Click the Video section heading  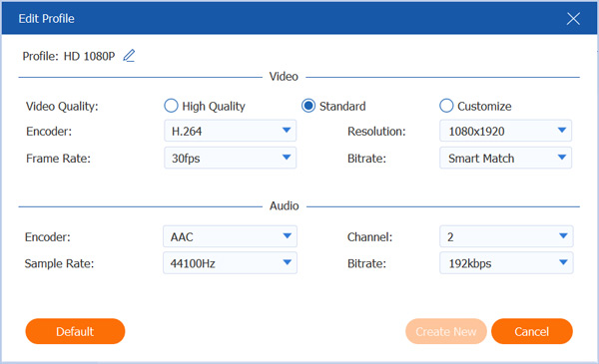point(284,77)
